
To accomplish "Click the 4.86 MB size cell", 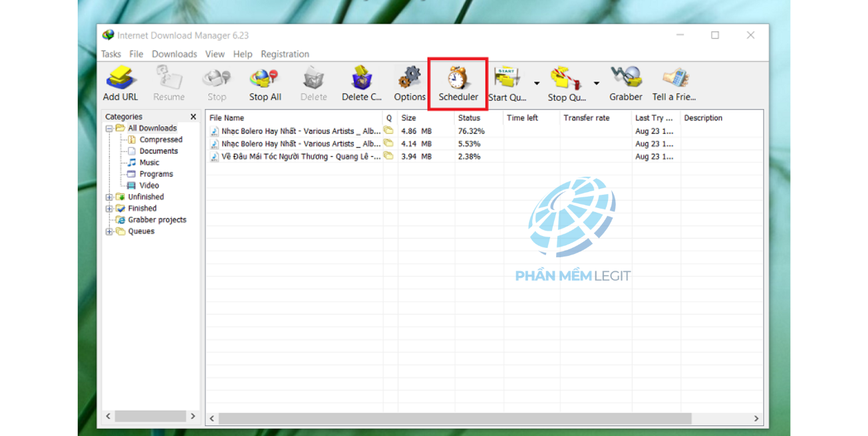I will click(416, 131).
